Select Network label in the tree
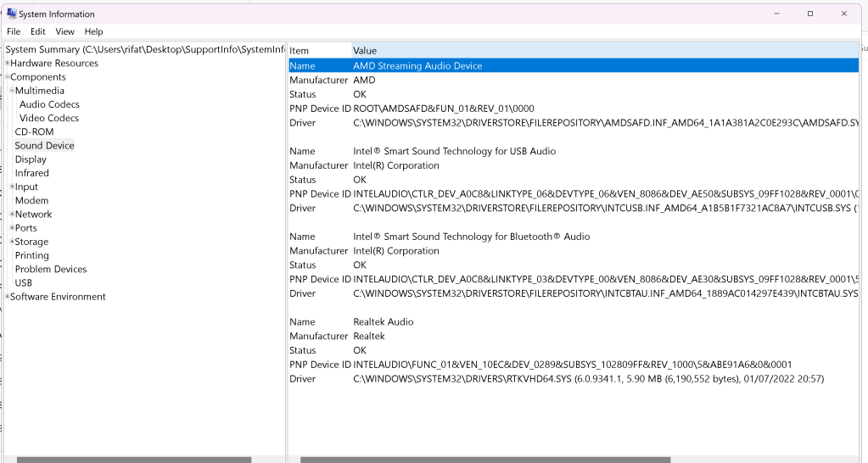This screenshot has width=868, height=463. coord(33,214)
